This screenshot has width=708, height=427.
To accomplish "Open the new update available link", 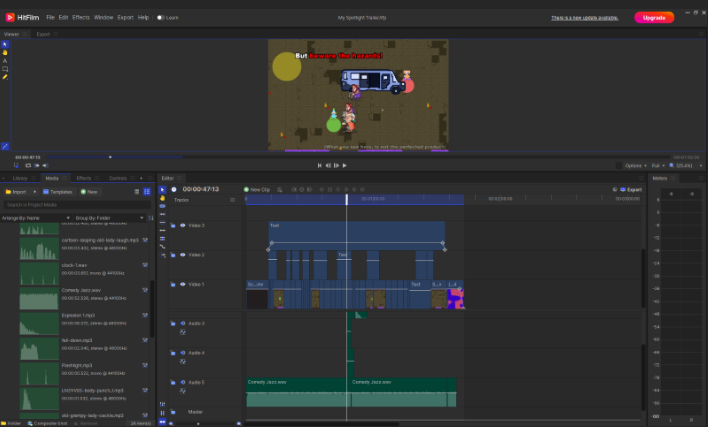I will 584,18.
